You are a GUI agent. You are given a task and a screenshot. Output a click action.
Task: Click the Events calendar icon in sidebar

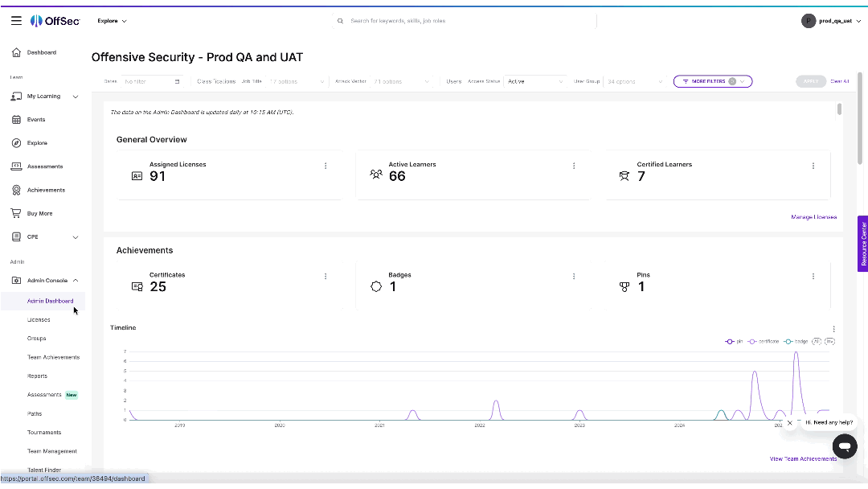(16, 119)
